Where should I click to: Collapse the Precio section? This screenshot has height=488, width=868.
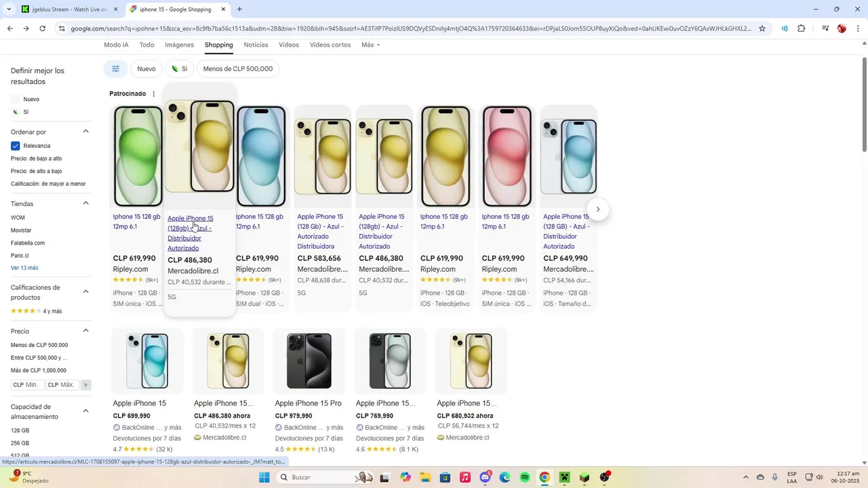pyautogui.click(x=86, y=331)
